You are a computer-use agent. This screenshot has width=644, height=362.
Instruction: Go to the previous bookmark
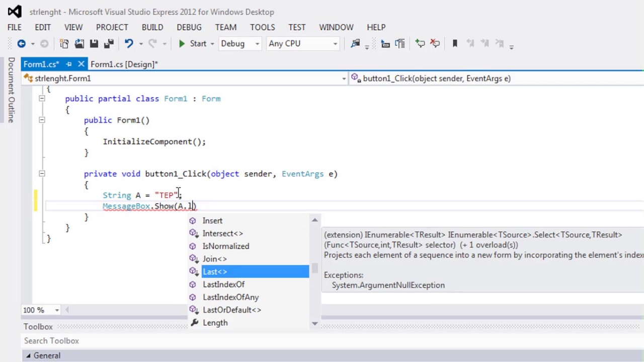click(x=470, y=44)
